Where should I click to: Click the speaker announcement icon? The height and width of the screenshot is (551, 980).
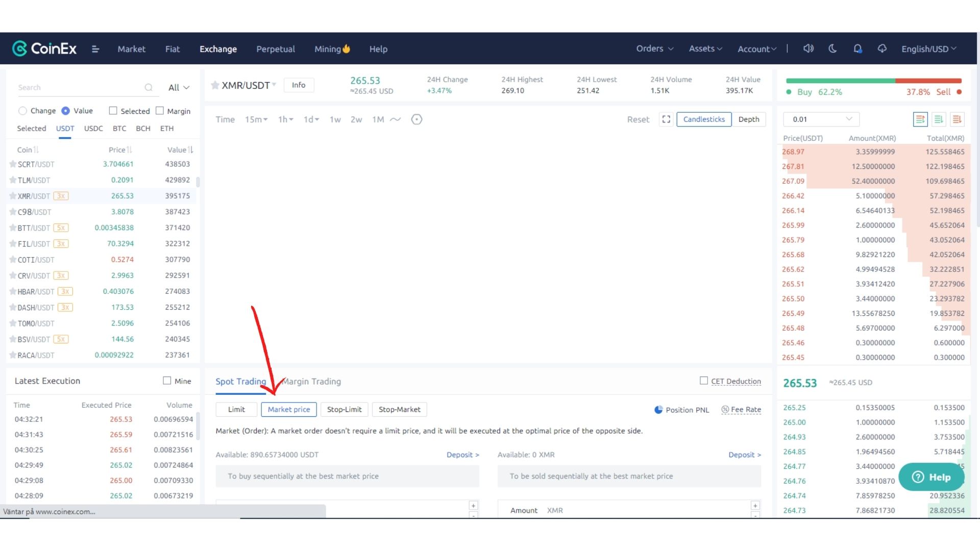pos(808,48)
